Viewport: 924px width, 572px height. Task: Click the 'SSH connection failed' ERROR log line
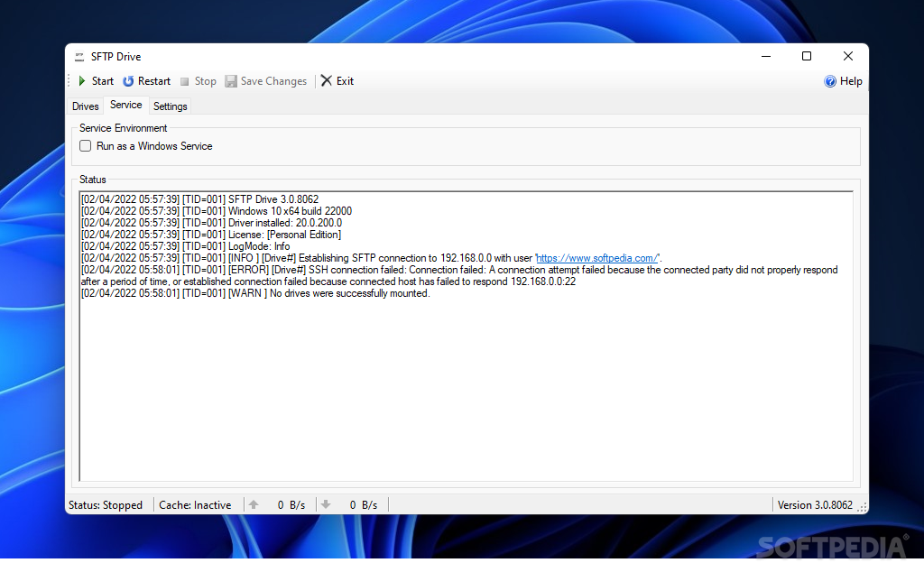[459, 276]
